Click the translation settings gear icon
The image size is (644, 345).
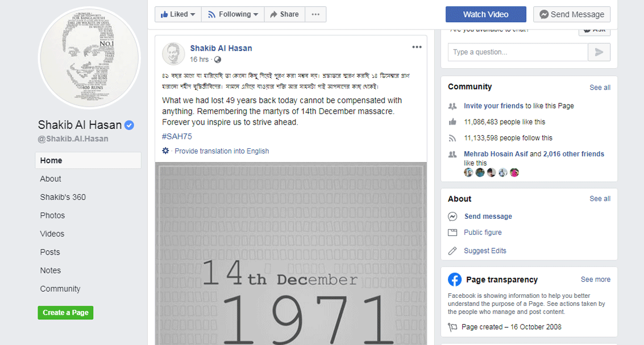(x=165, y=151)
